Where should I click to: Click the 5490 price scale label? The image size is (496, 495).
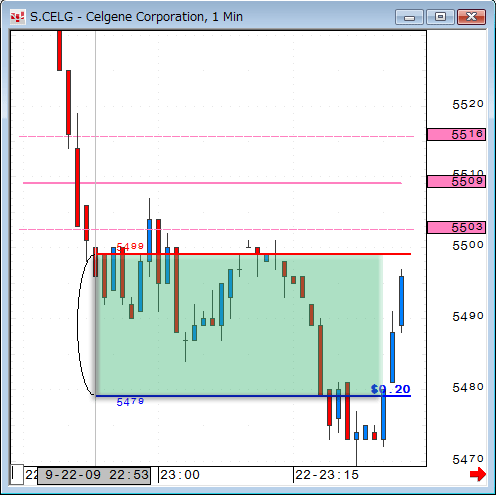tap(468, 316)
